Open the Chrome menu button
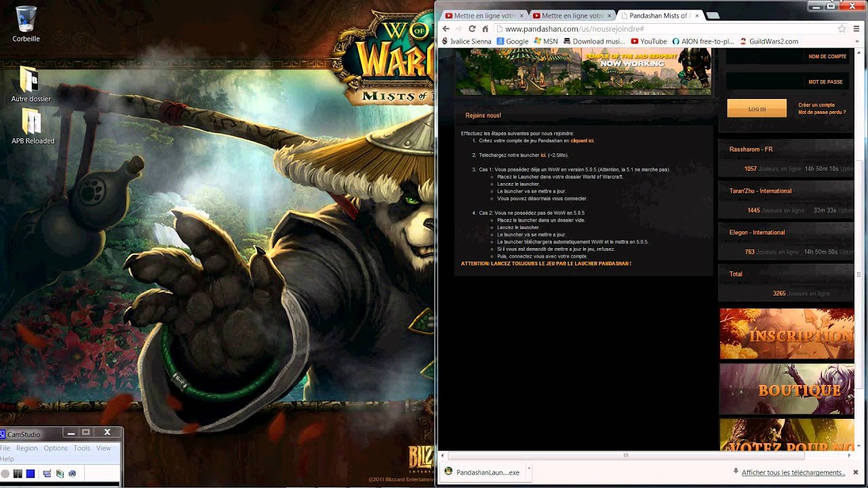Image resolution: width=868 pixels, height=488 pixels. click(856, 29)
